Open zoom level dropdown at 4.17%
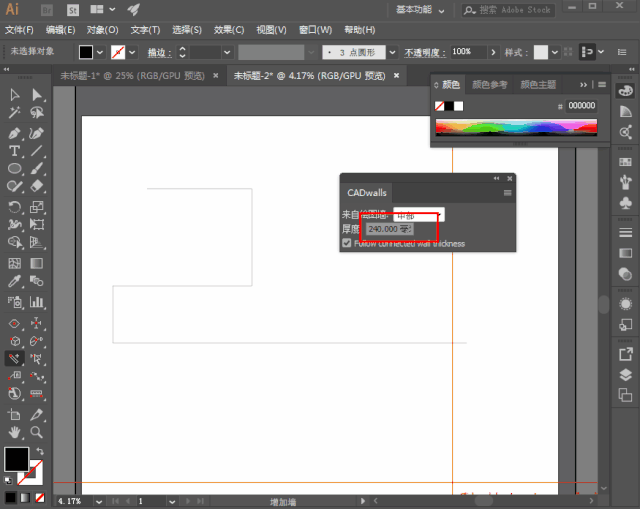The image size is (640, 509). (x=99, y=501)
